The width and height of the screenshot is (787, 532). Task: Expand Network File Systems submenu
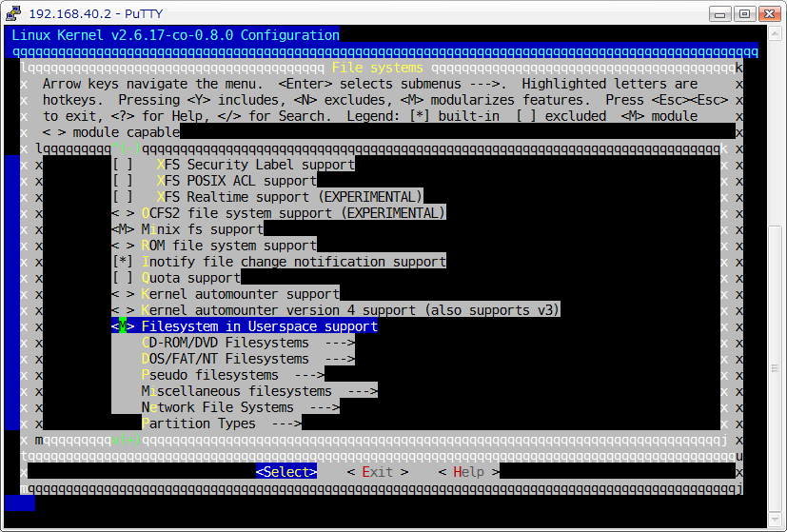[240, 407]
